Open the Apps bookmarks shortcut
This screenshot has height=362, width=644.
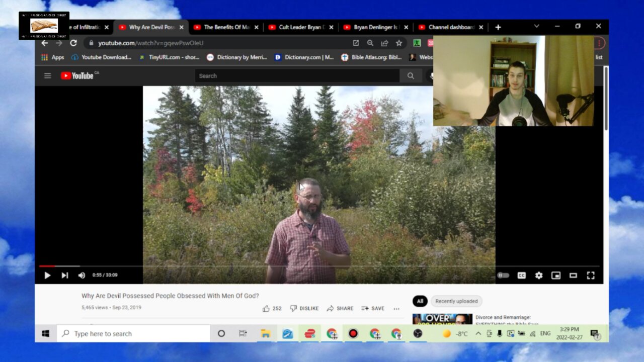click(x=53, y=57)
